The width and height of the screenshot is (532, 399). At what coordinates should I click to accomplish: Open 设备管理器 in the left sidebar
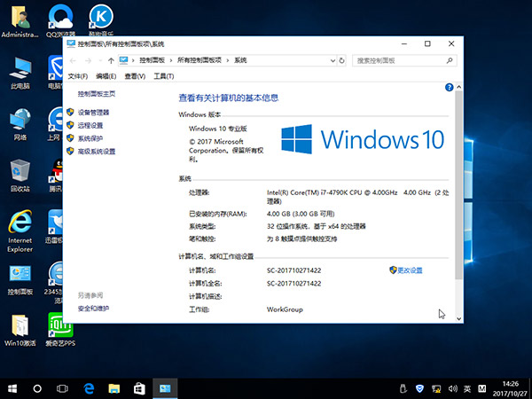pos(93,113)
